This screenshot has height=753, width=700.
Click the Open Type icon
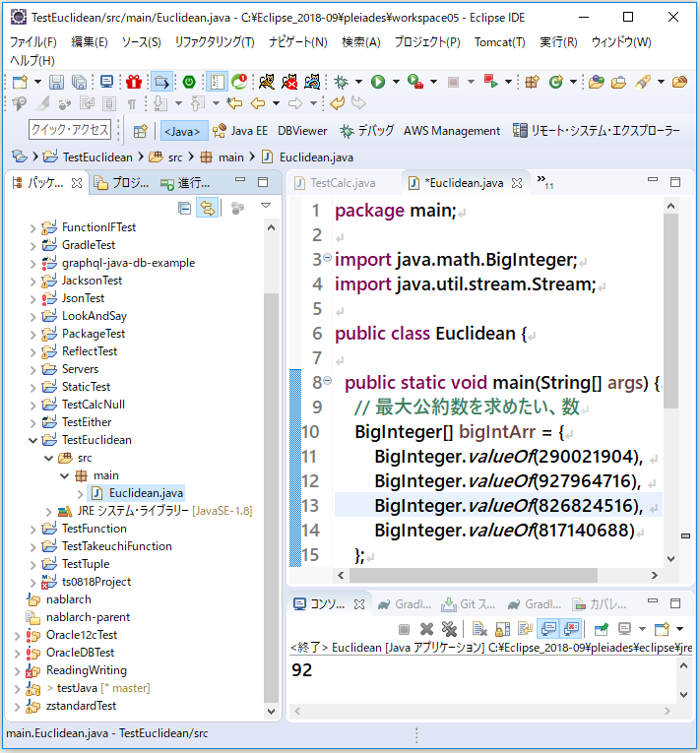[597, 82]
